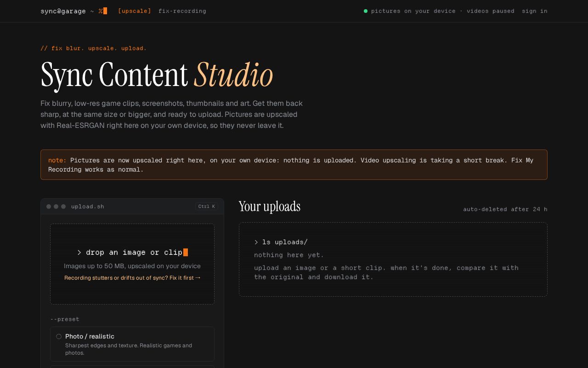Click the first window dot in upload.sh
This screenshot has width=588, height=368.
coord(49,207)
